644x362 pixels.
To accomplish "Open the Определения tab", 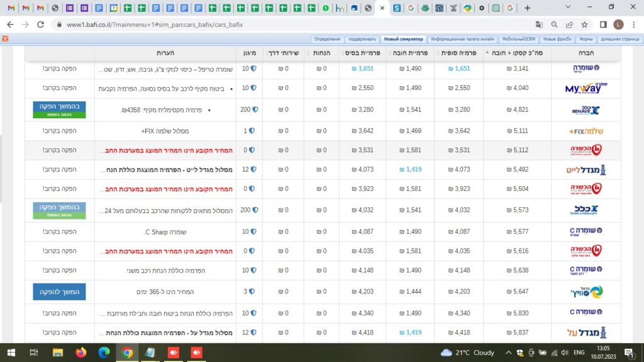I will coord(327,39).
